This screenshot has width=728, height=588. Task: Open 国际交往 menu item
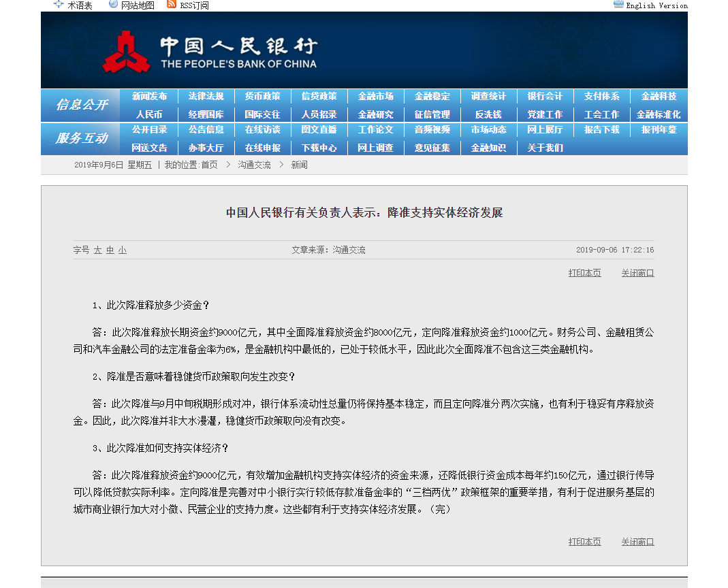pos(262,114)
